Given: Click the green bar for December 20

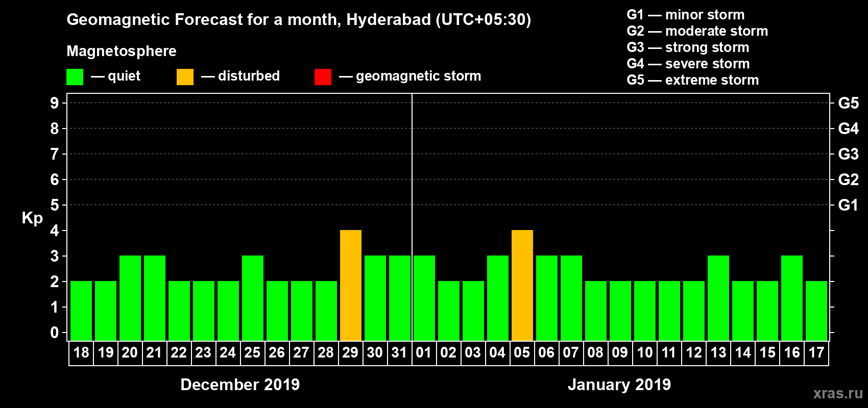Looking at the screenshot, I should (x=130, y=298).
